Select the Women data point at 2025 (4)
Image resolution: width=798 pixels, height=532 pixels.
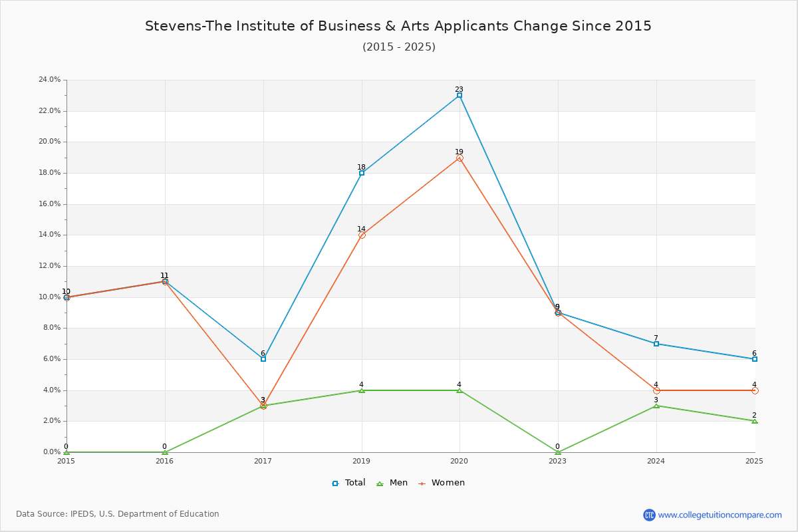(755, 390)
